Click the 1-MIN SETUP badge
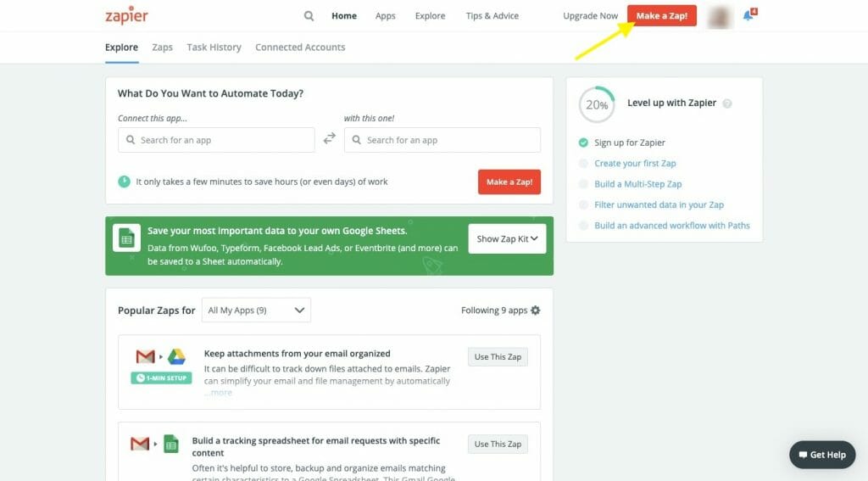The height and width of the screenshot is (481, 868). [161, 378]
